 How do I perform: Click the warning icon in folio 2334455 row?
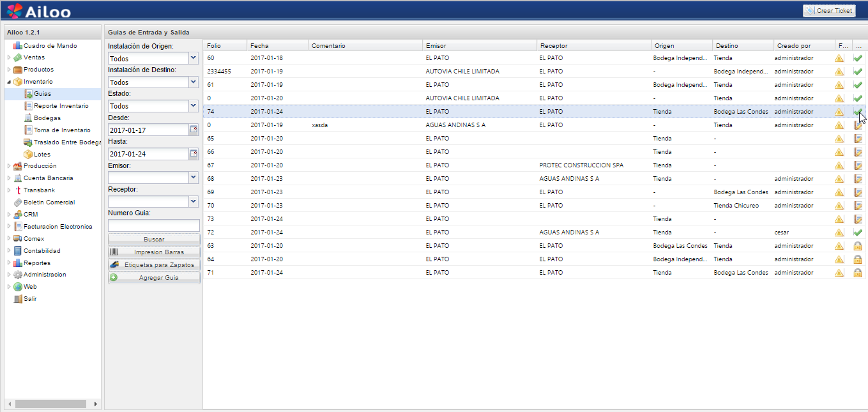coord(839,72)
